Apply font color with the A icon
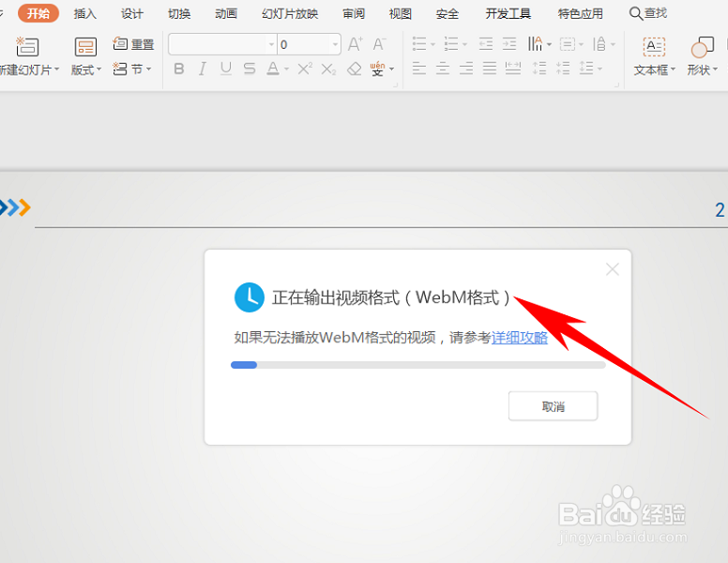 [x=273, y=69]
